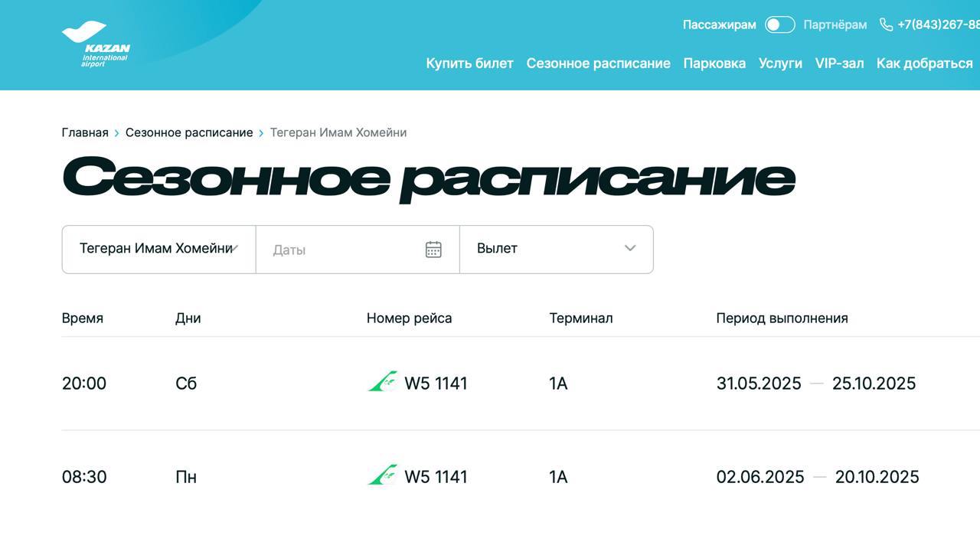This screenshot has height=542, width=980.
Task: Click the phone icon in header
Action: click(x=886, y=24)
